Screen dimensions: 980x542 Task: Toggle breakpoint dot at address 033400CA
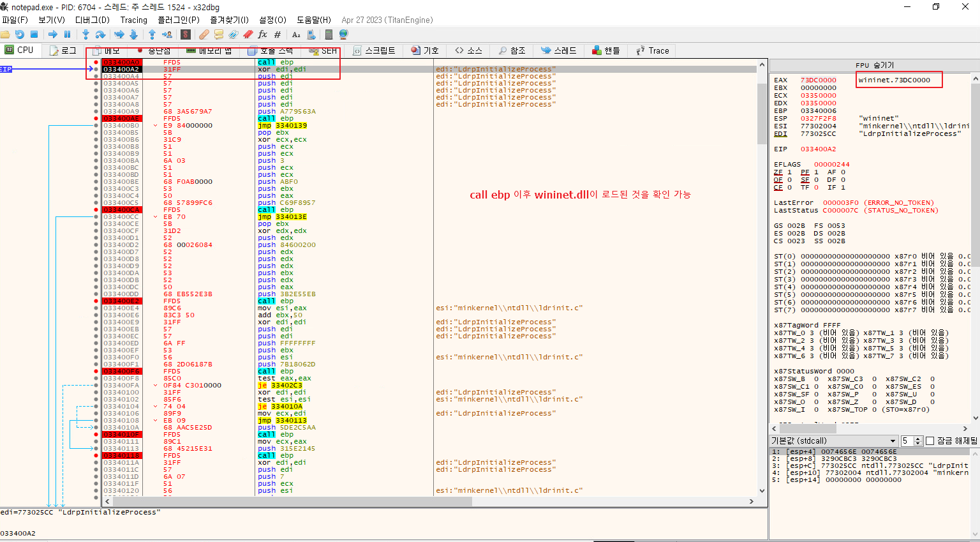[x=96, y=210]
